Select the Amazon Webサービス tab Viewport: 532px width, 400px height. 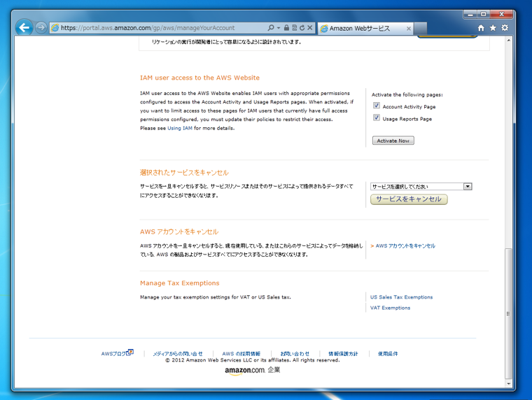365,29
